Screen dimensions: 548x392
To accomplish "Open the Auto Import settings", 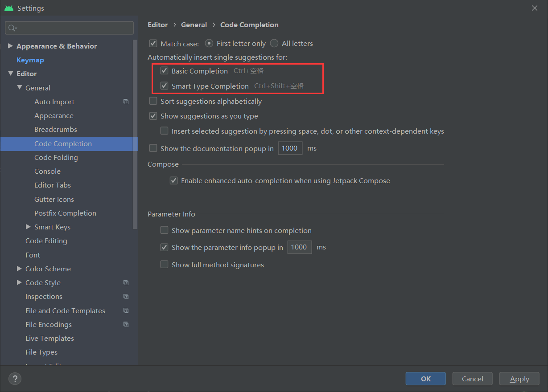I will click(x=54, y=102).
